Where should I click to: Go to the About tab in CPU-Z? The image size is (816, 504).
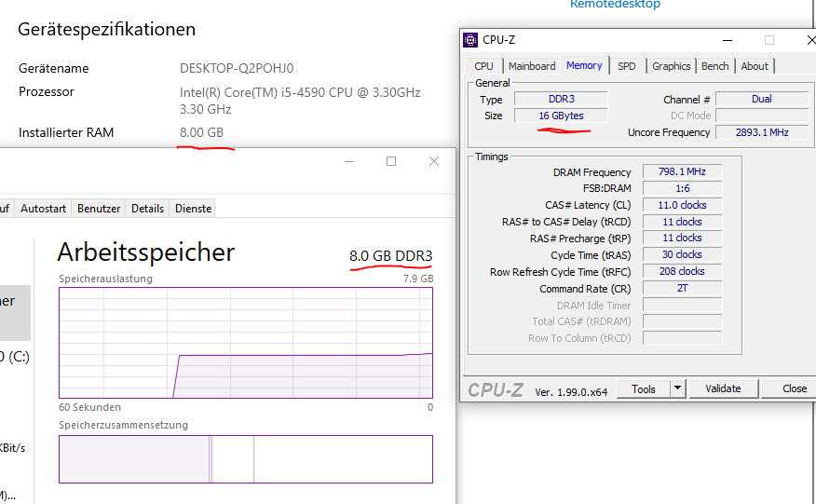coord(755,66)
